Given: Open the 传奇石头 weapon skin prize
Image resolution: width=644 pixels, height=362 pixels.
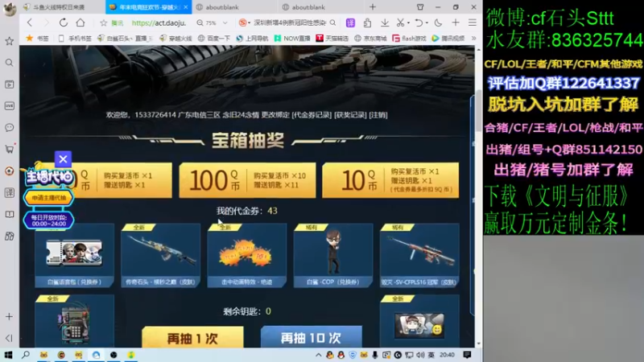Looking at the screenshot, I should [x=160, y=255].
